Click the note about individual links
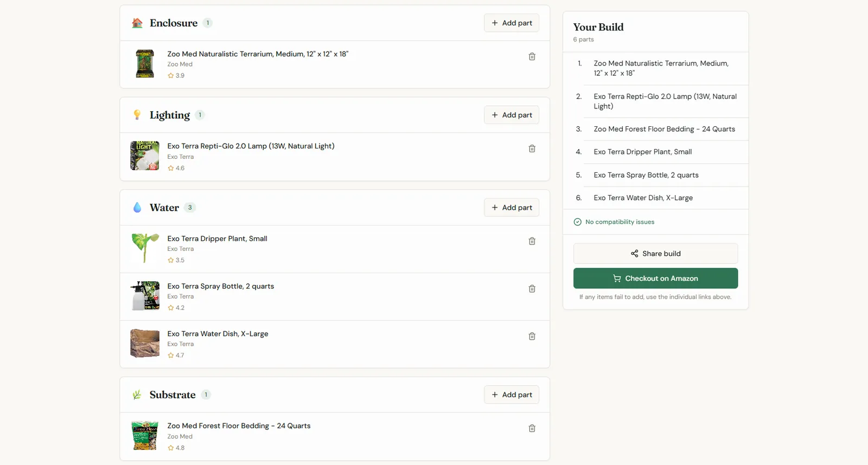The width and height of the screenshot is (868, 465). tap(655, 297)
